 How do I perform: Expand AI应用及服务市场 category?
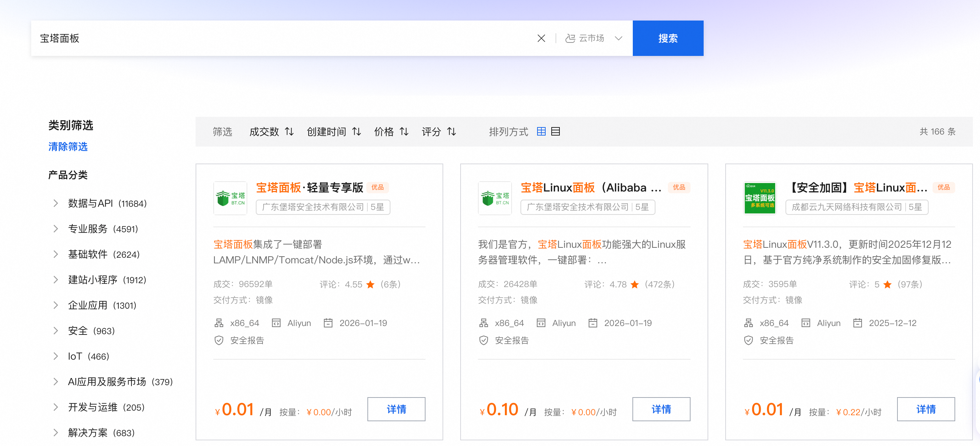[56, 382]
